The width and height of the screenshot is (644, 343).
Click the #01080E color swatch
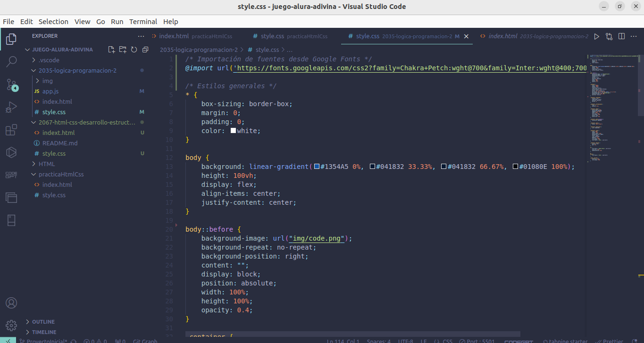click(x=516, y=167)
